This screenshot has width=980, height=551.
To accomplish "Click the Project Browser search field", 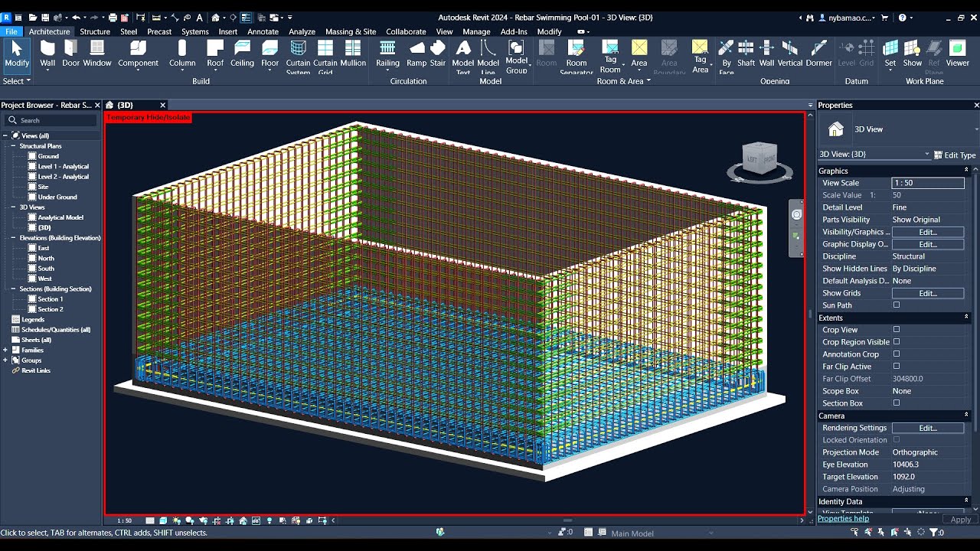I will [x=51, y=120].
